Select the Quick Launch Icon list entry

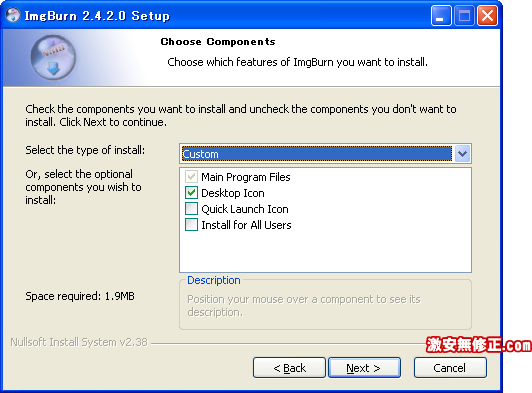(245, 209)
